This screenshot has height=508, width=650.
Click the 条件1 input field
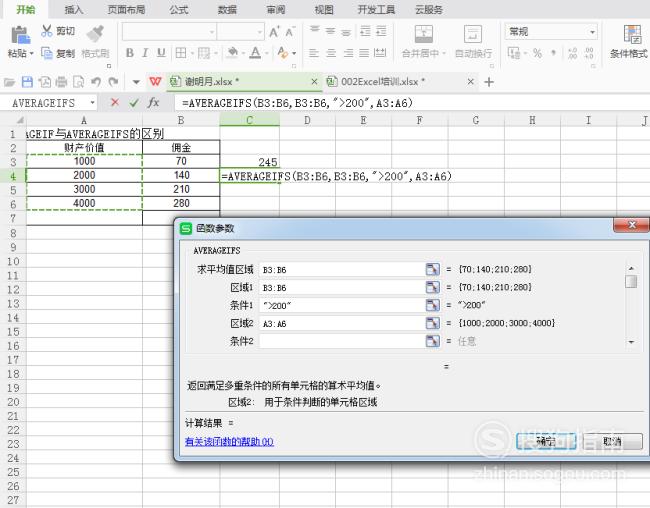(342, 306)
